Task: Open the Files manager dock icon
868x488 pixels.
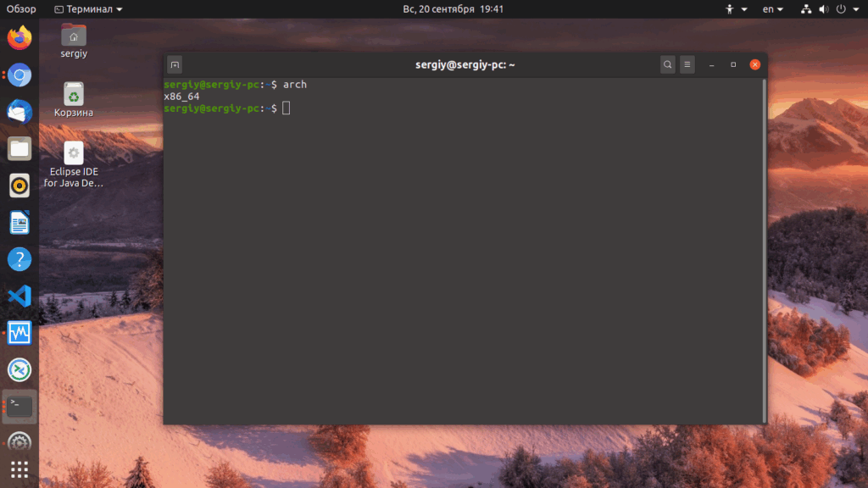Action: pyautogui.click(x=19, y=149)
